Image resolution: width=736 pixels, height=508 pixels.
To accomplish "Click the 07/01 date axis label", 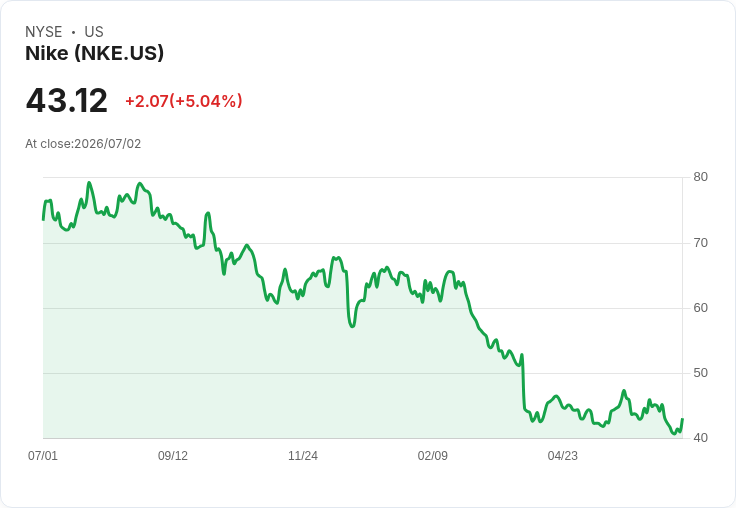I will 43,455.
